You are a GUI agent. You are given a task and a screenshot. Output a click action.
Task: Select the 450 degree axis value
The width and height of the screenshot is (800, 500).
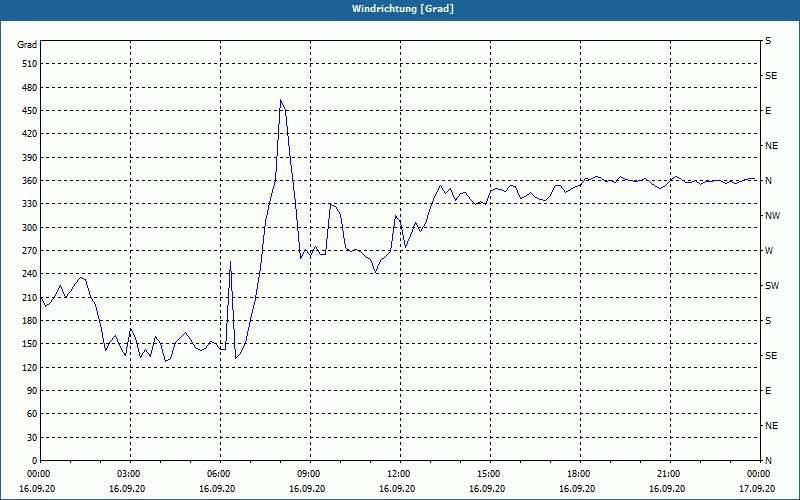coord(30,111)
